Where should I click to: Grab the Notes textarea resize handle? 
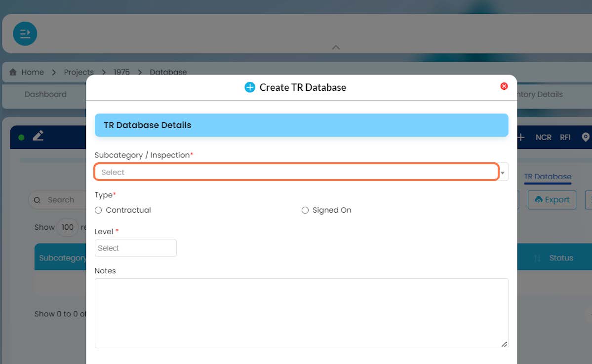(x=504, y=344)
